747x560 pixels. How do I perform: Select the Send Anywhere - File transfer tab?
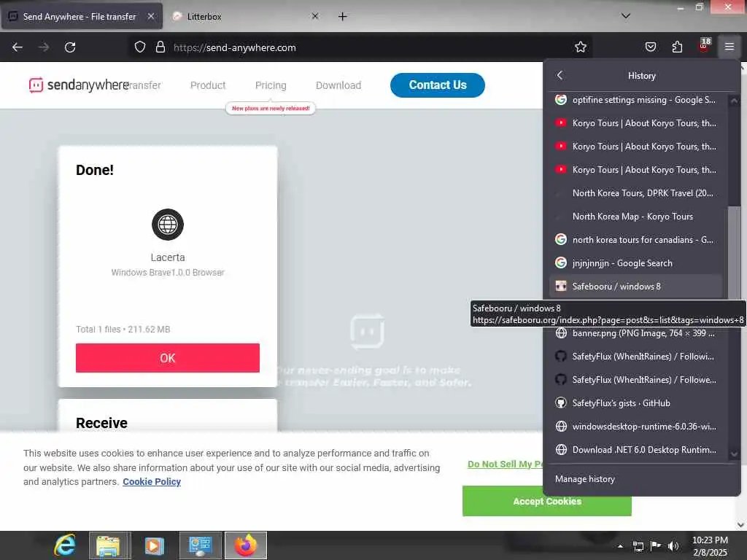pyautogui.click(x=82, y=17)
